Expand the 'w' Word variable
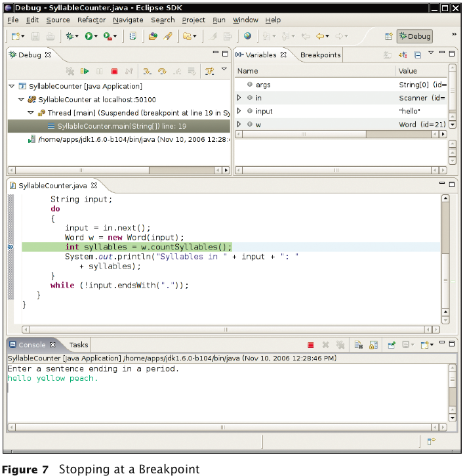The image size is (465, 476). tap(239, 124)
